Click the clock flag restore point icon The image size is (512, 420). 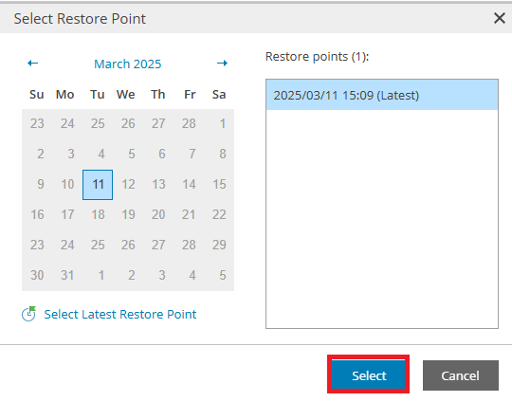29,314
